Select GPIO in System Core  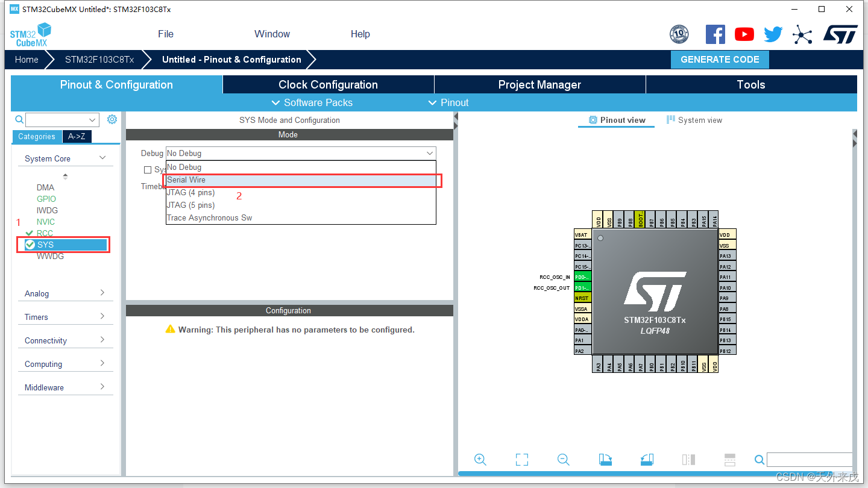tap(46, 199)
